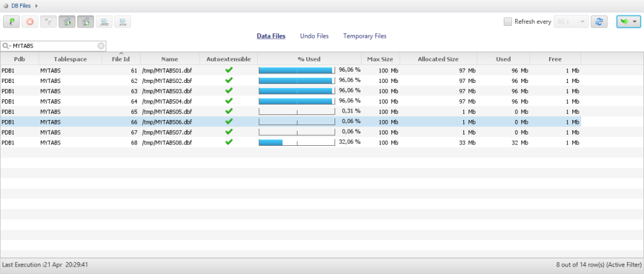This screenshot has width=644, height=274.
Task: Open the refresh interval 60 s dropdown
Action: coord(571,22)
